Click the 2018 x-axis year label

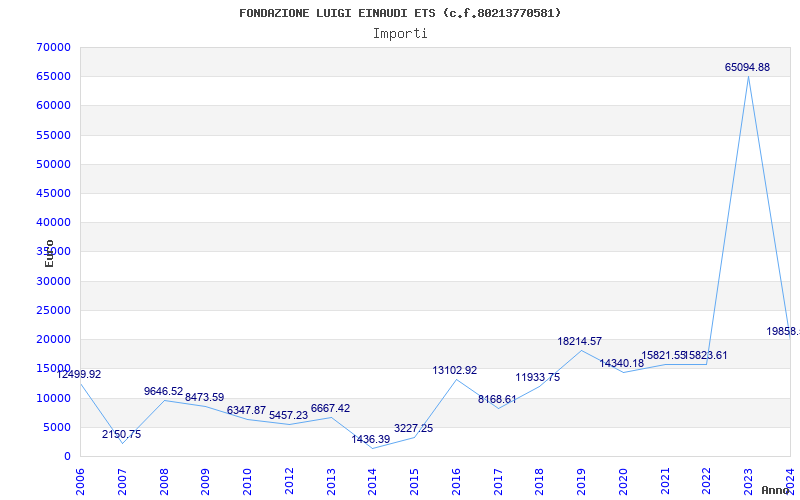[x=540, y=481]
